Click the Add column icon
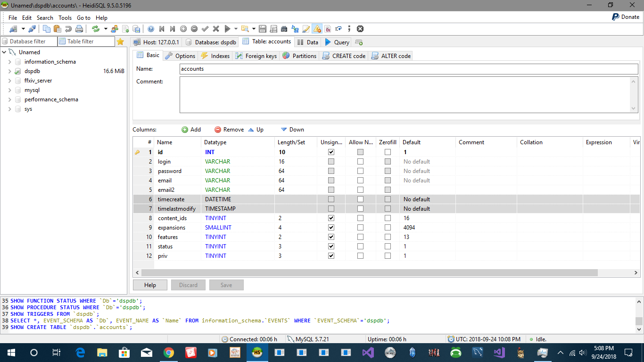Image resolution: width=644 pixels, height=362 pixels. [185, 130]
